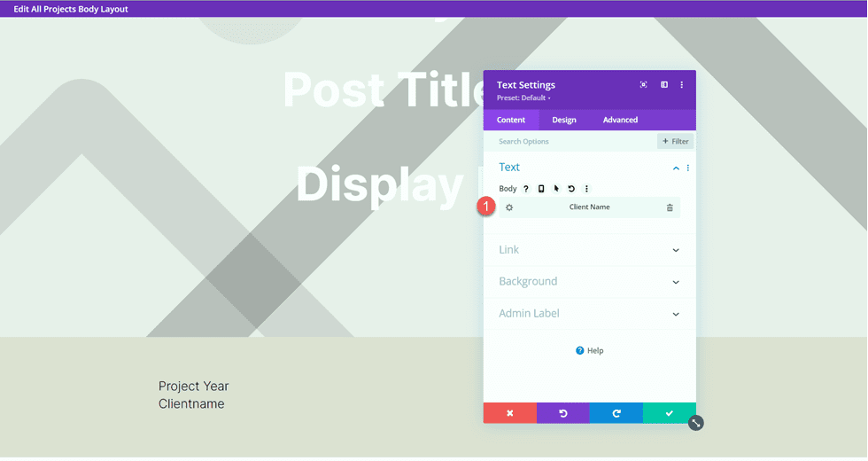This screenshot has width=868, height=461.
Task: Open dynamic content gear settings for Client Name
Action: tap(509, 207)
